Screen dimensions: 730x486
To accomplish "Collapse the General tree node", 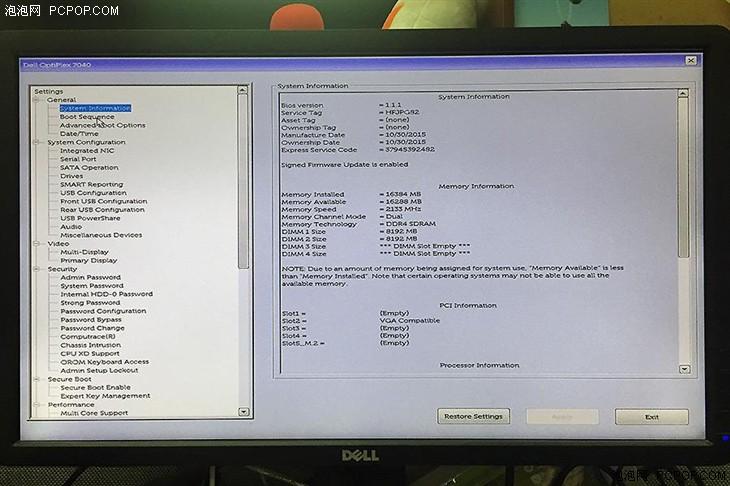I will pyautogui.click(x=37, y=100).
